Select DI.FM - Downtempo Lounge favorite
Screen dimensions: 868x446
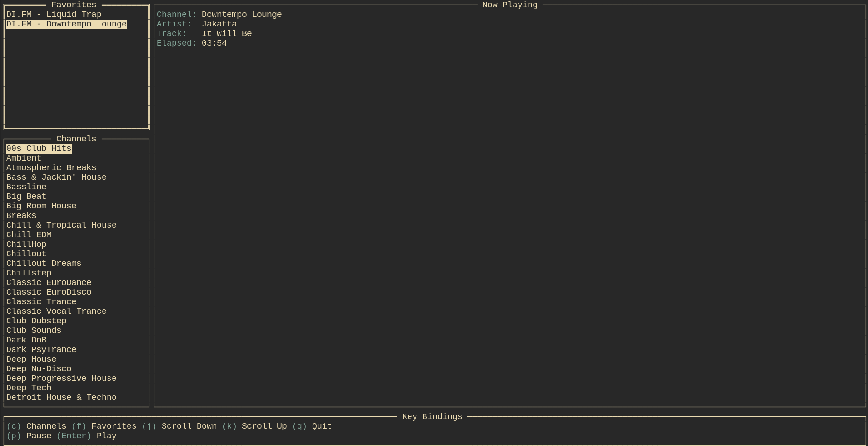pos(67,24)
